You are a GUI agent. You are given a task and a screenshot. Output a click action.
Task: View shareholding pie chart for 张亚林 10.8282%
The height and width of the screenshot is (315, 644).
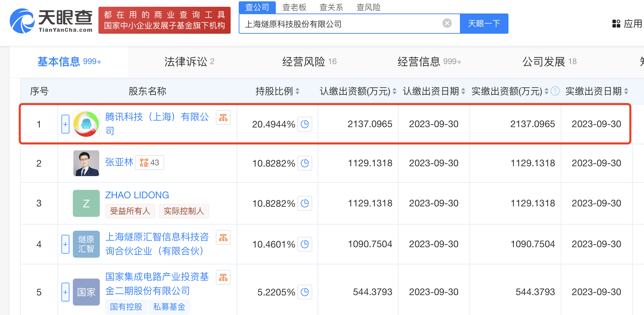(x=305, y=163)
